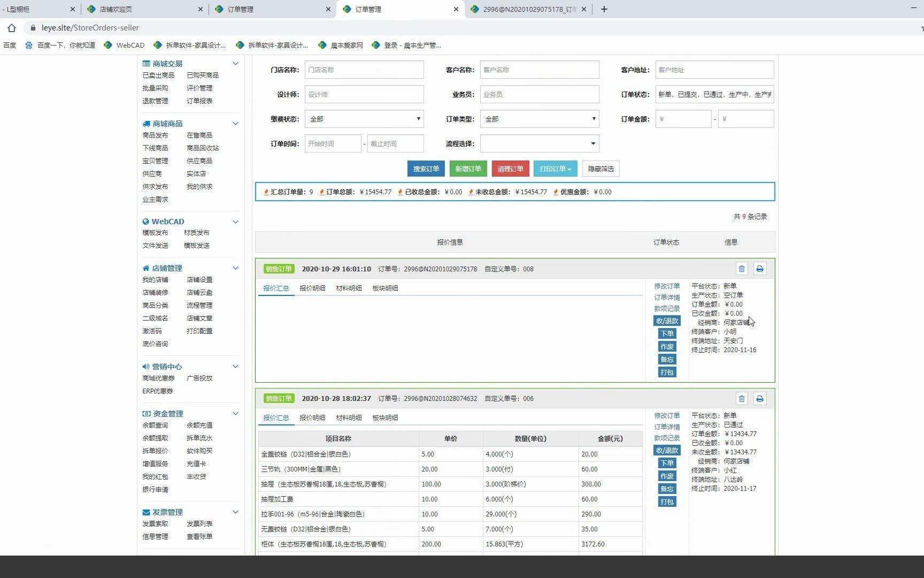Image resolution: width=924 pixels, height=578 pixels.
Task: Collapse the 店铺管理 section chevron
Action: click(235, 268)
